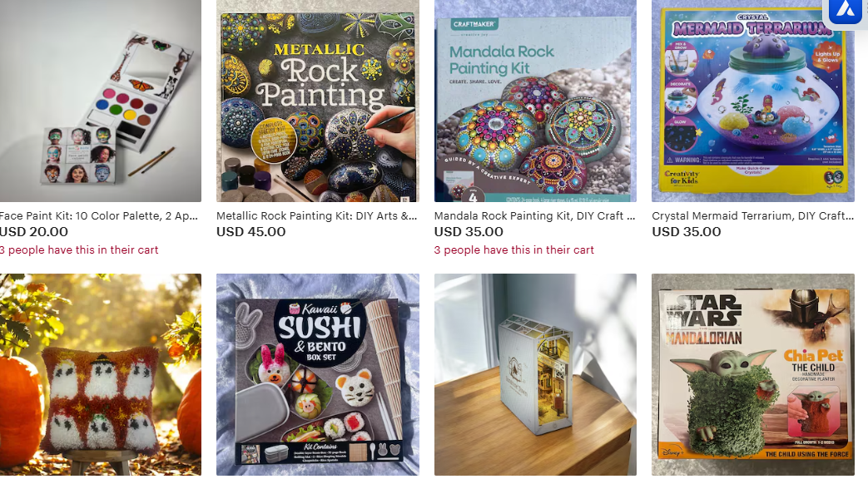Click the blue extension icon in the top corner
This screenshot has width=868, height=484.
pyautogui.click(x=846, y=10)
